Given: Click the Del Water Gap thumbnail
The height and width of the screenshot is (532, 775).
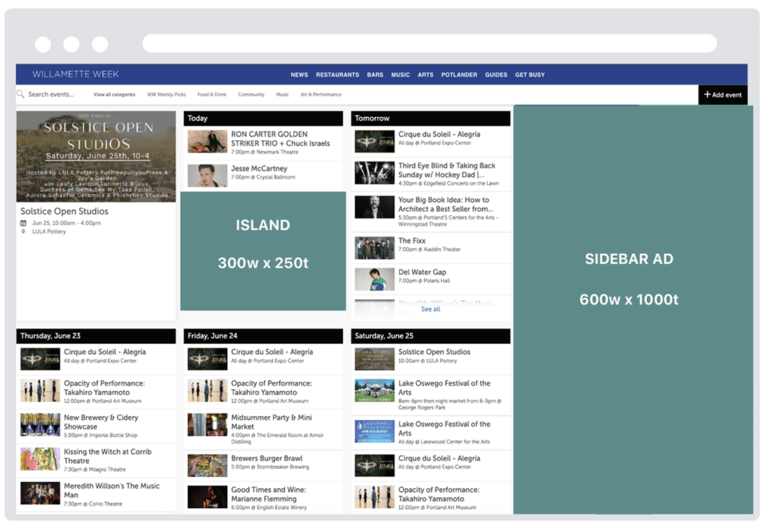Looking at the screenshot, I should click(x=374, y=280).
